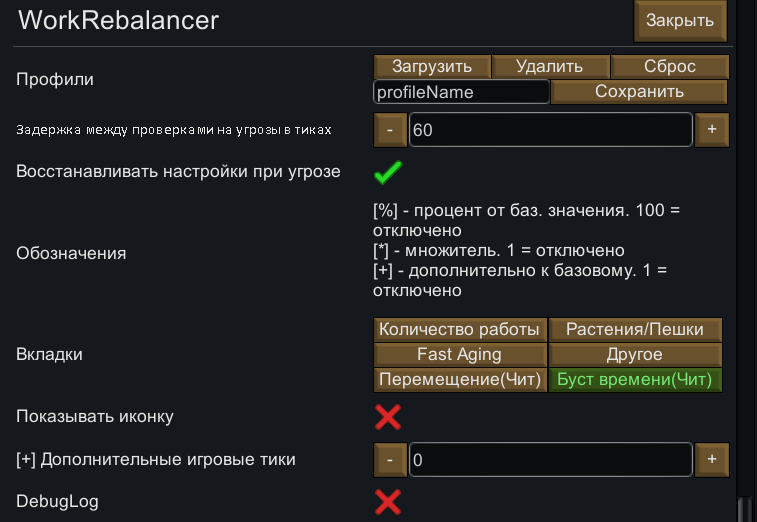Viewport: 757px width, 522px height.
Task: Click the threat check delay value field
Action: [x=550, y=130]
